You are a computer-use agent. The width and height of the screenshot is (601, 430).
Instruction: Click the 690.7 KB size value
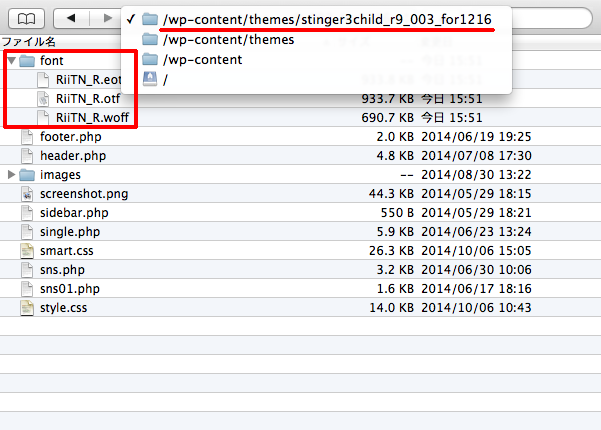coord(388,118)
